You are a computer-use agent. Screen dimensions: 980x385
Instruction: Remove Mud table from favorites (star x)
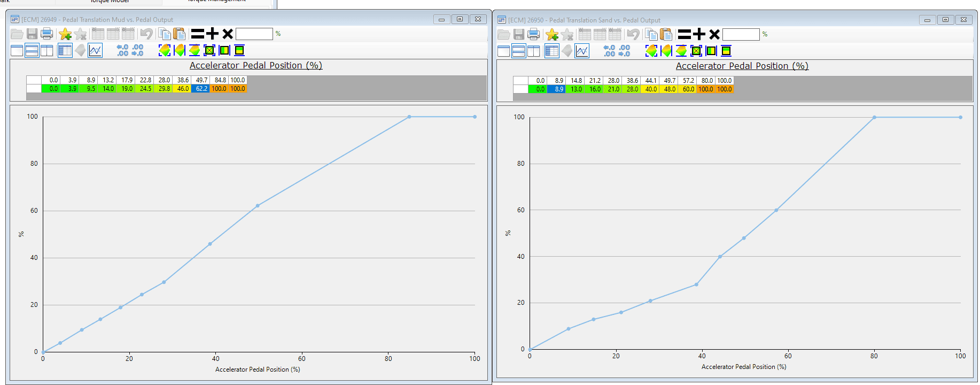(81, 34)
